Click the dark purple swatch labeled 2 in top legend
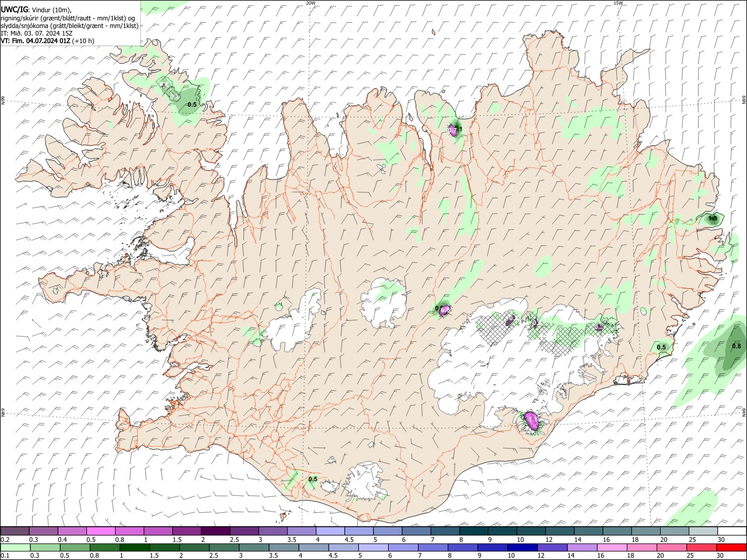 215,531
